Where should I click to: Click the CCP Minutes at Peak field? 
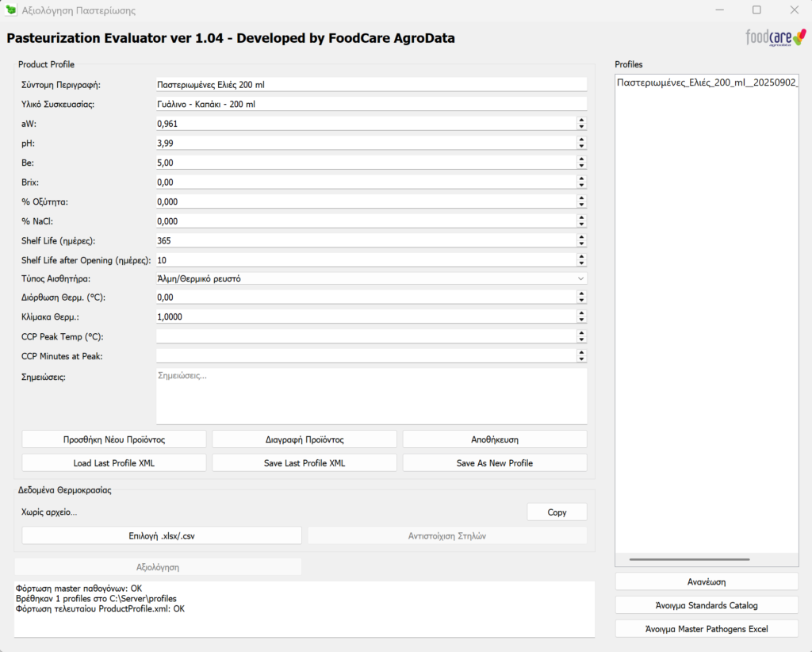click(366, 356)
